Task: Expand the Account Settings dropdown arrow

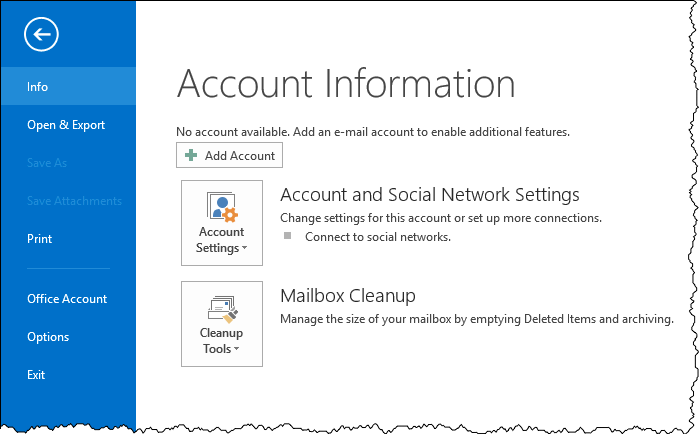Action: coord(244,248)
